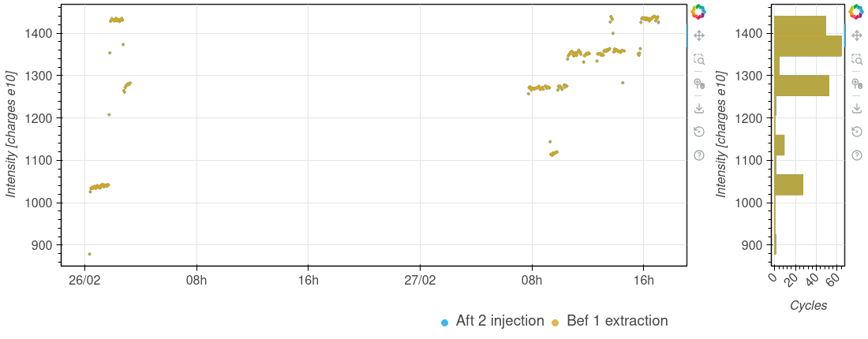
Task: Select Pan tool on the histogram toolbar
Action: coord(856,35)
